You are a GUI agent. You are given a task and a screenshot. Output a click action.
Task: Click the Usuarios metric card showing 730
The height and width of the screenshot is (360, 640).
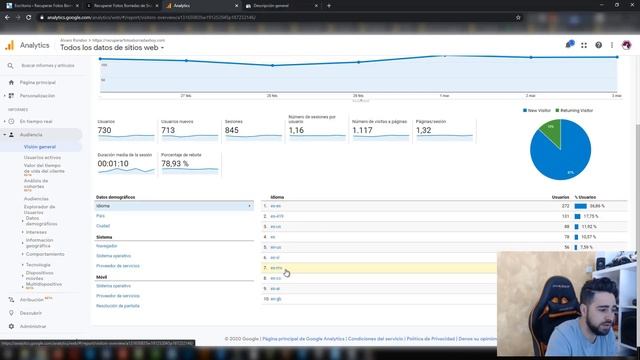point(126,131)
